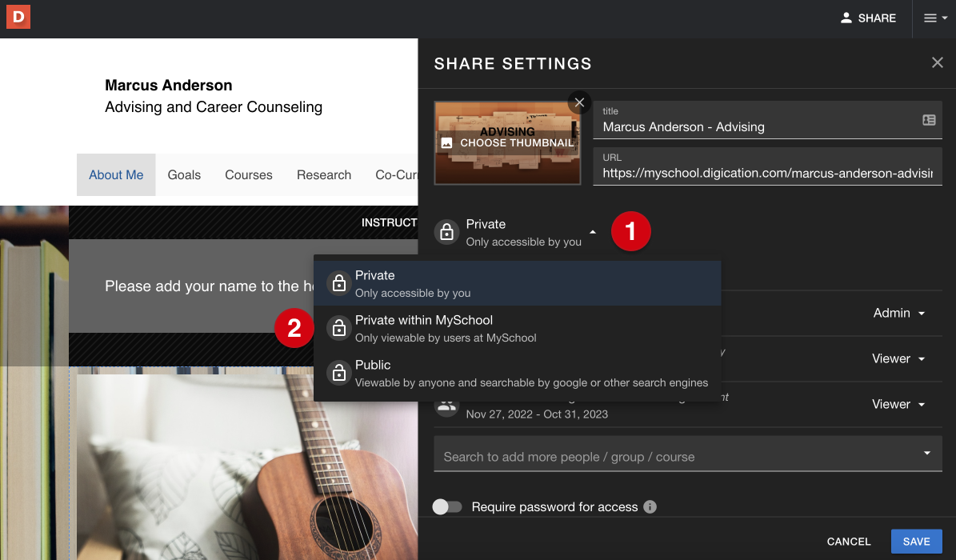Image resolution: width=956 pixels, height=560 pixels.
Task: Edit the title field Marcus Anderson - Advising
Action: pyautogui.click(x=767, y=120)
